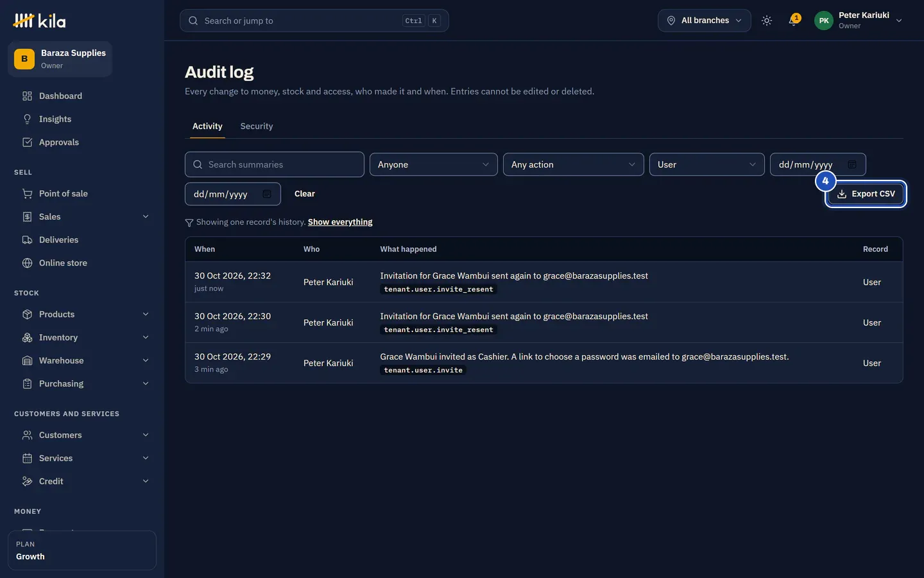924x578 pixels.
Task: Open the Baraza Supplies tenant switcher
Action: [x=60, y=59]
